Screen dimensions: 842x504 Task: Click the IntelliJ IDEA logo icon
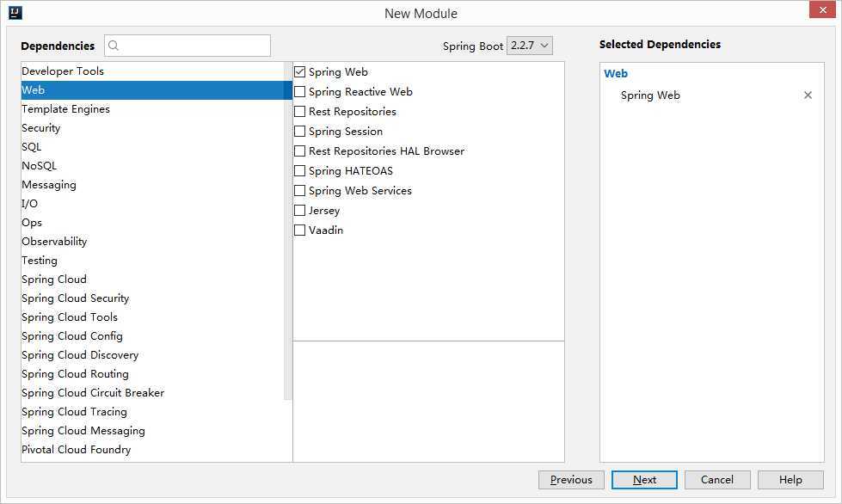pos(15,13)
